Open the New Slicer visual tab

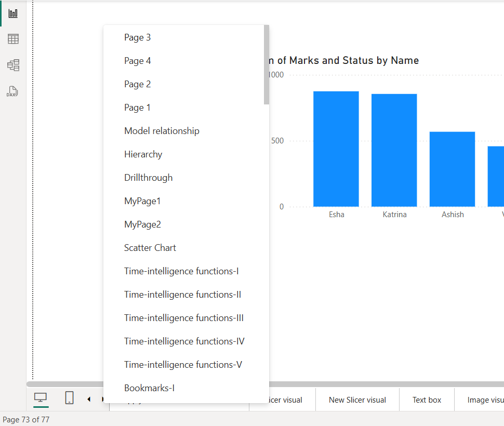tap(357, 400)
